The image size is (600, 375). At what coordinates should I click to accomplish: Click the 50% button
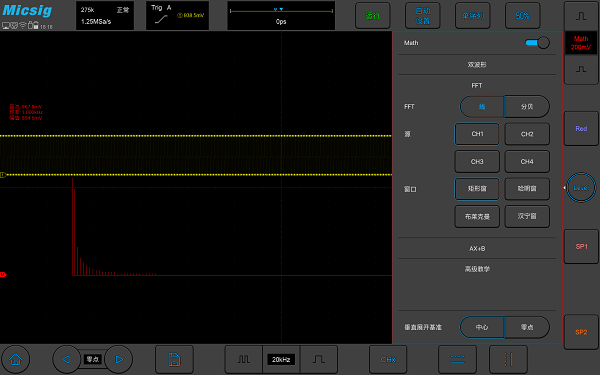click(522, 16)
